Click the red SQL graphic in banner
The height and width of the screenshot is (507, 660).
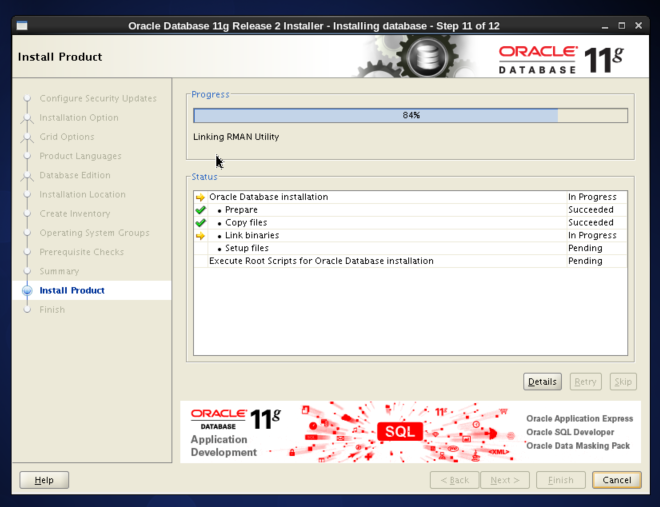(399, 431)
